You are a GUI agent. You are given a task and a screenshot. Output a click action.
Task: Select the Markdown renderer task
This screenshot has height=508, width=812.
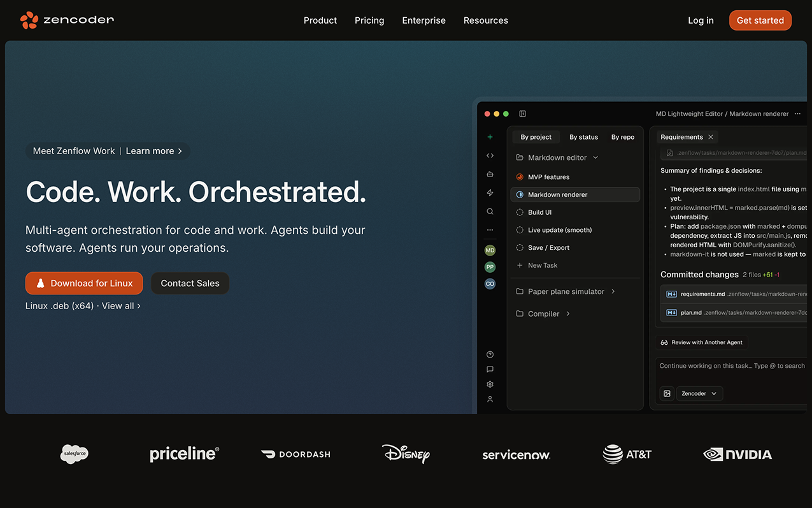575,194
